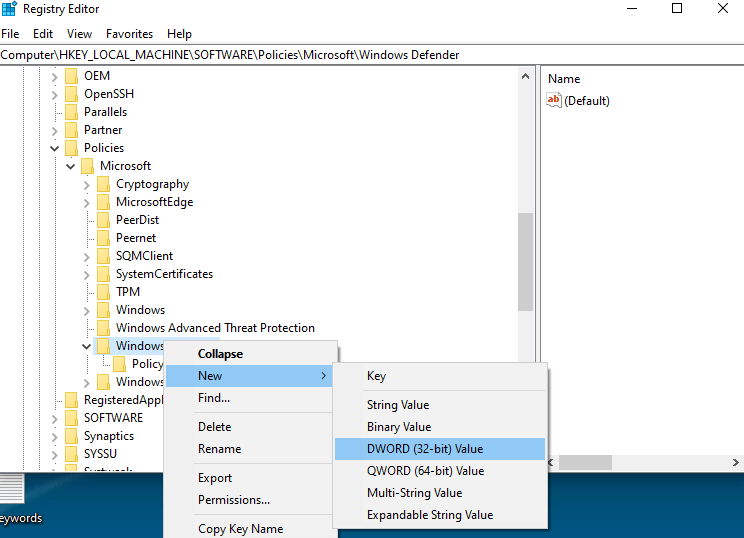Screen dimensions: 744x538
Task: Click the ab string icon of the (Default) value
Action: 554,101
